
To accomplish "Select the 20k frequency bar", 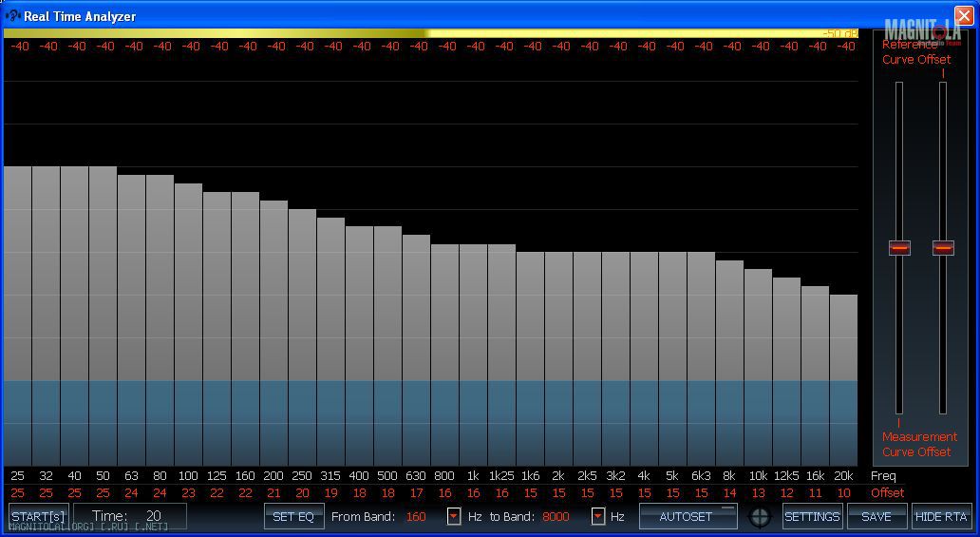I will (x=843, y=380).
